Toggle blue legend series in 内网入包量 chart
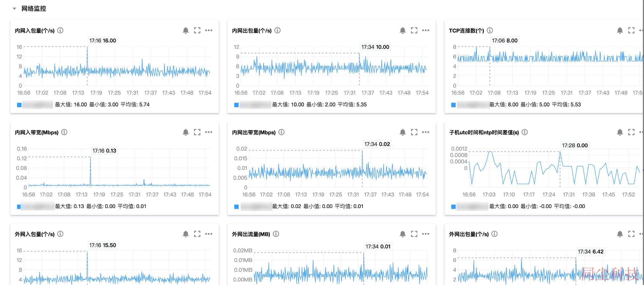The width and height of the screenshot is (644, 285). tap(19, 105)
